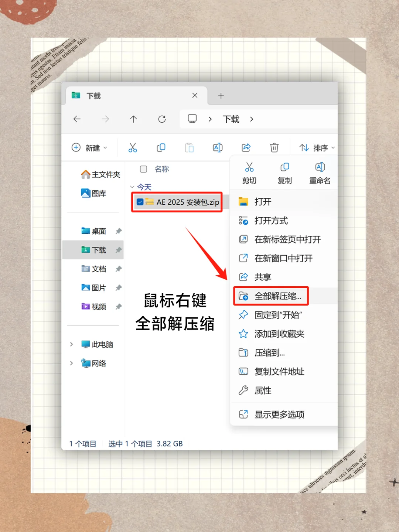
Task: Open the 图片 folder in the sidebar
Action: 98,287
